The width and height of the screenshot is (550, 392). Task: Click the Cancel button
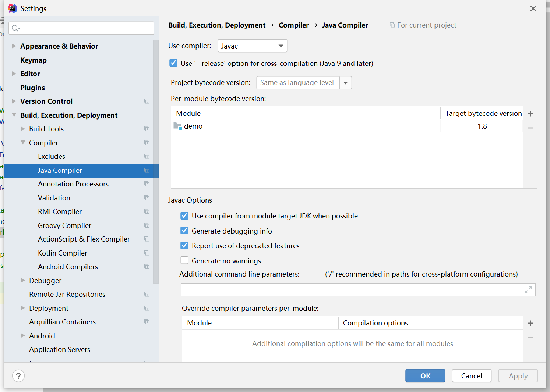point(472,376)
